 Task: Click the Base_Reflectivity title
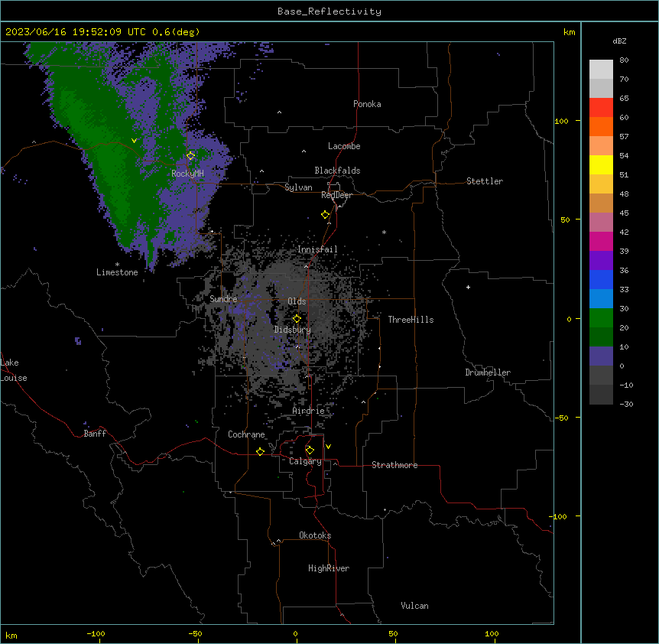(329, 11)
